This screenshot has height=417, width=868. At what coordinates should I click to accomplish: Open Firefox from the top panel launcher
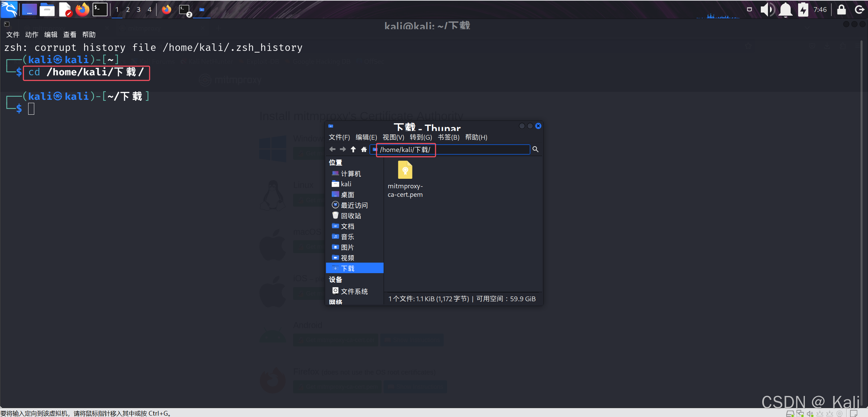82,10
